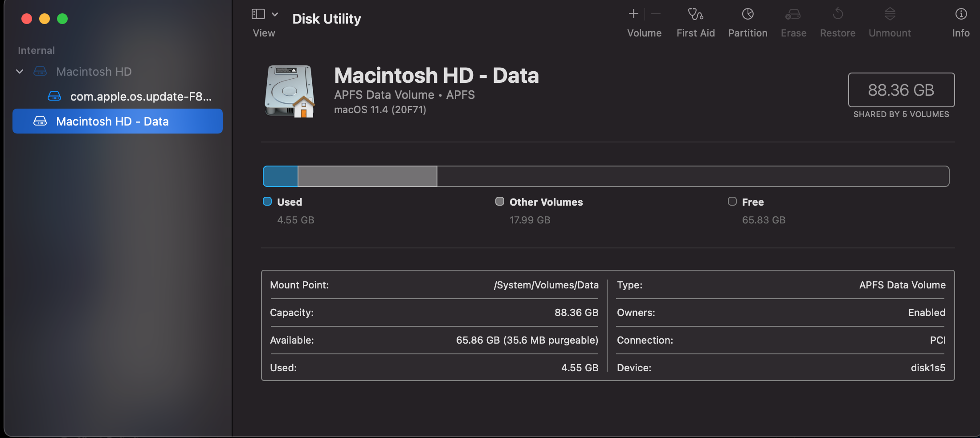Screen dimensions: 980x438
Task: Click the blue used segment of storage bar
Action: click(x=281, y=176)
